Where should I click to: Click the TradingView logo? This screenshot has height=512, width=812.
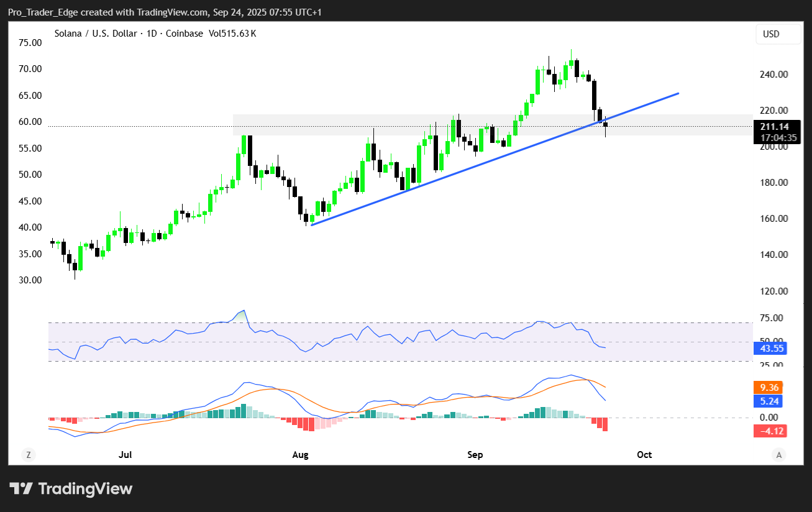[x=71, y=489]
